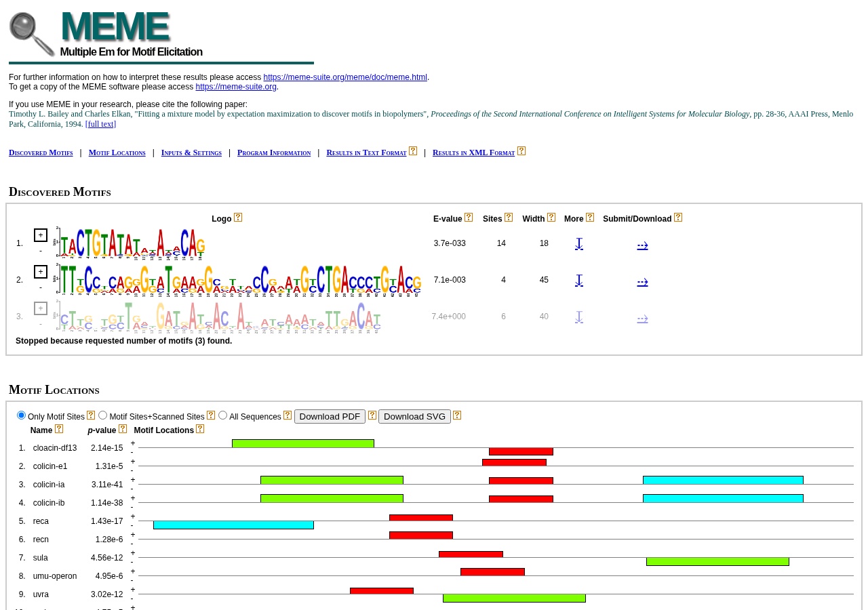Go to Program Information section

click(274, 152)
